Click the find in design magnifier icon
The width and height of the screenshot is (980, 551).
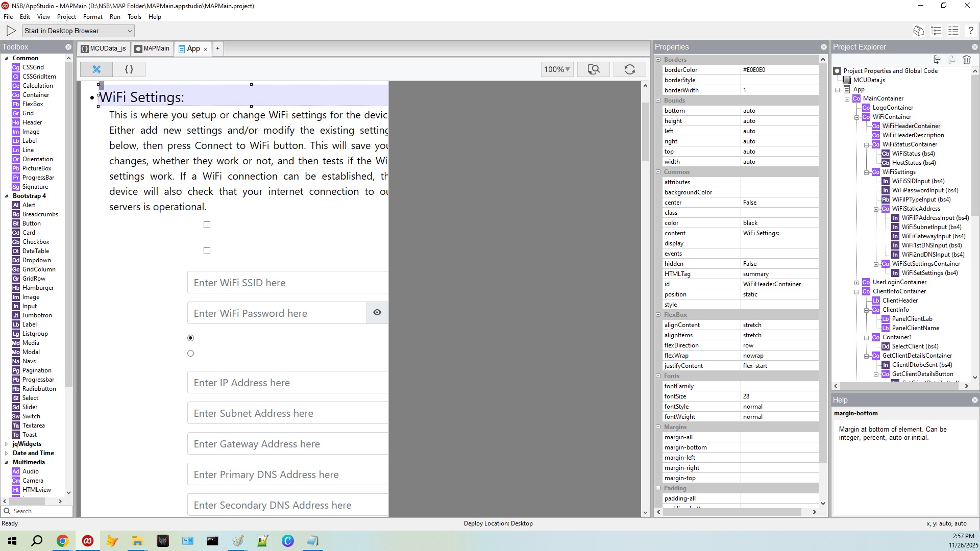[593, 69]
